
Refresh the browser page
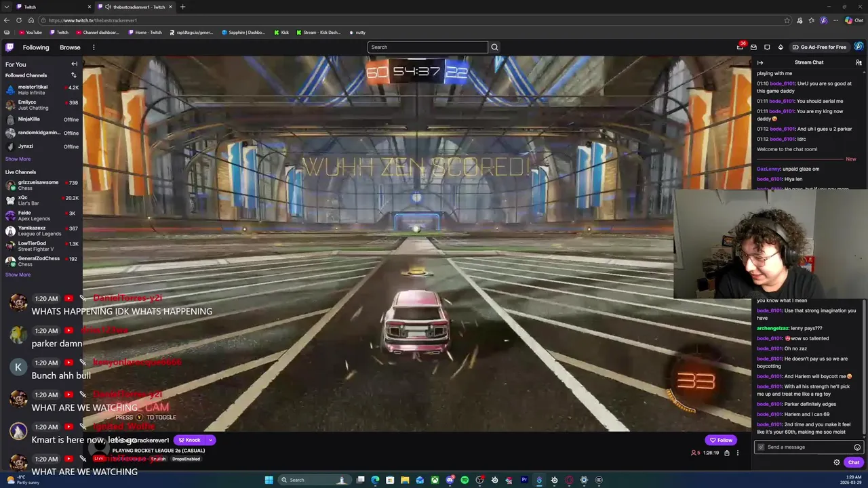point(18,20)
